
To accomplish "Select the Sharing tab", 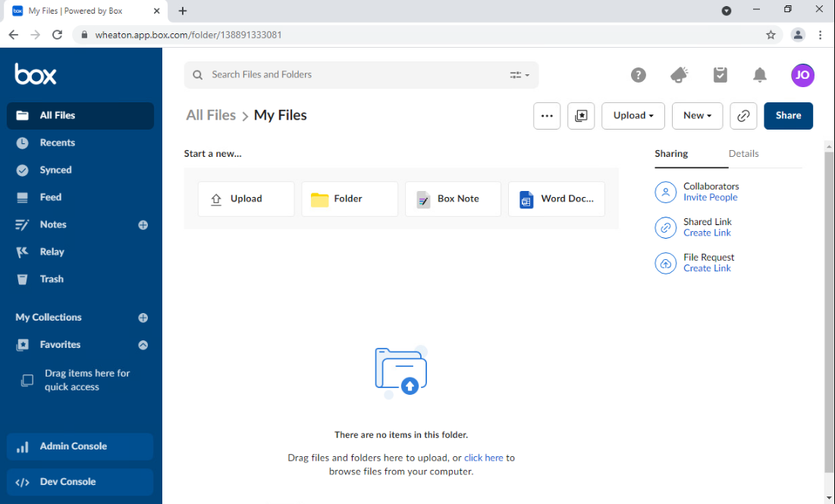I will pyautogui.click(x=671, y=153).
